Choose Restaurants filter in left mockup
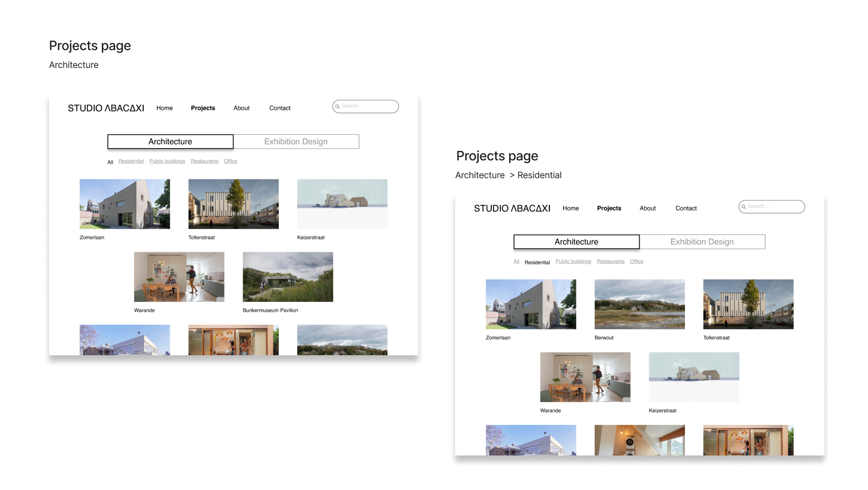This screenshot has width=868, height=490. 205,161
